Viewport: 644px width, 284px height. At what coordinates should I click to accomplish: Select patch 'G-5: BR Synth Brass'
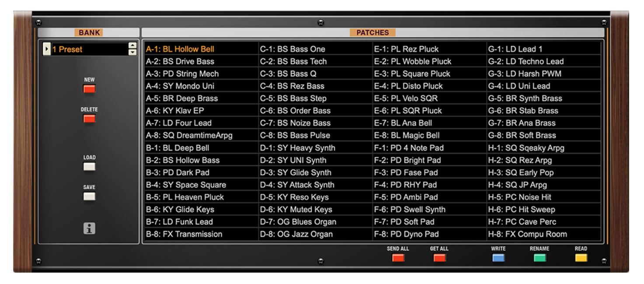pos(544,98)
